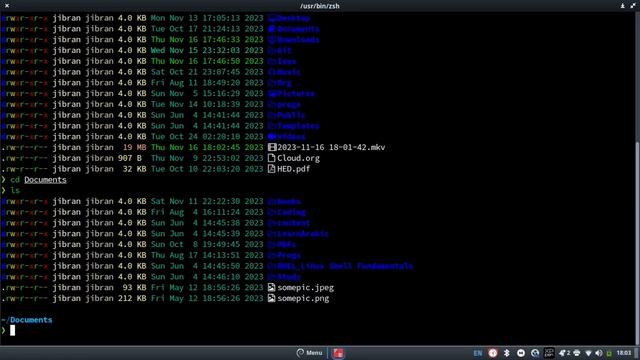This screenshot has height=360, width=640.
Task: Click the 93 KB file size
Action: click(134, 287)
